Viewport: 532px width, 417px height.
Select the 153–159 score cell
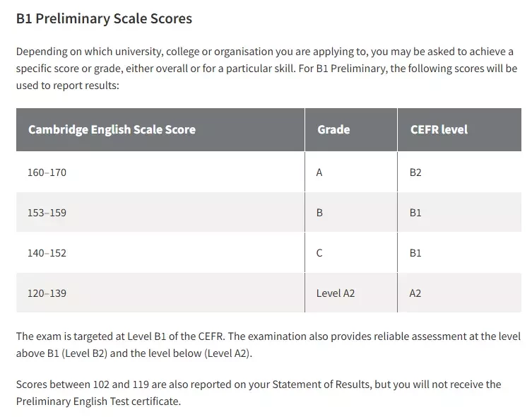point(160,213)
